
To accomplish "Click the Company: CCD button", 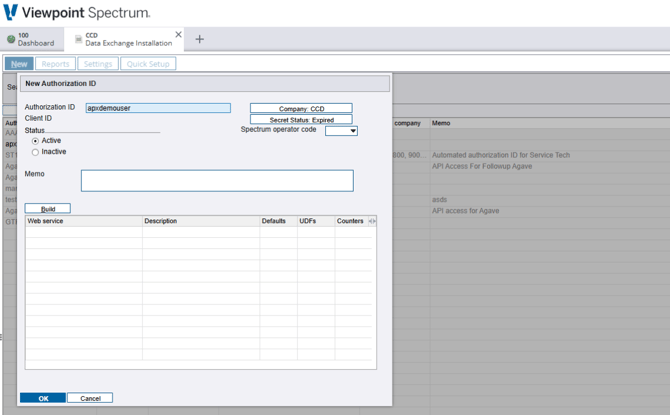I will pos(301,109).
